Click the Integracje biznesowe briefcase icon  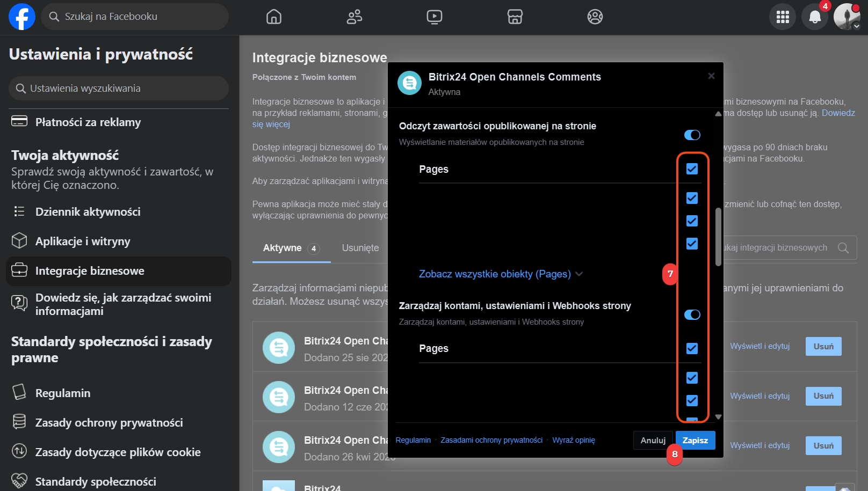click(19, 270)
